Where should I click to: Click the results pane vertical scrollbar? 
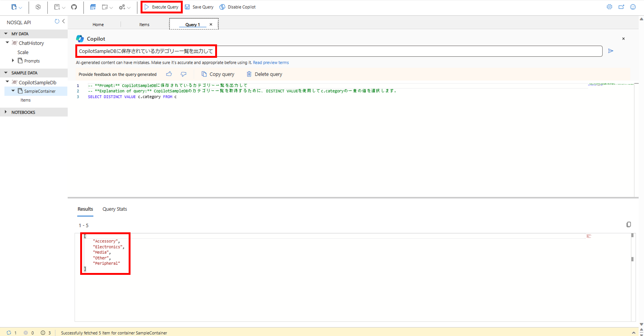point(632,277)
